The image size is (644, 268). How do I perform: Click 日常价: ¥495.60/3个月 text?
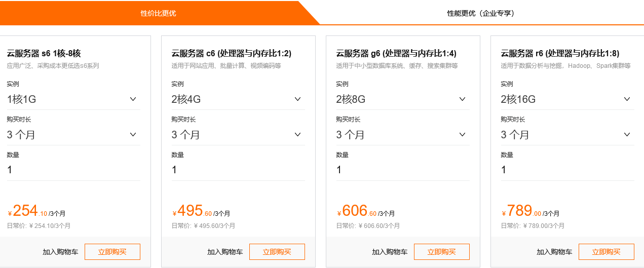pyautogui.click(x=204, y=226)
